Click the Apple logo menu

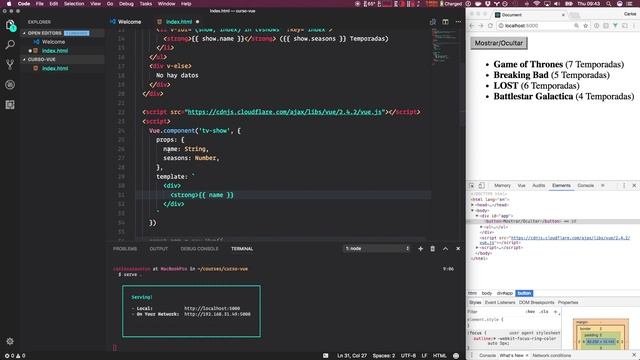9,4
